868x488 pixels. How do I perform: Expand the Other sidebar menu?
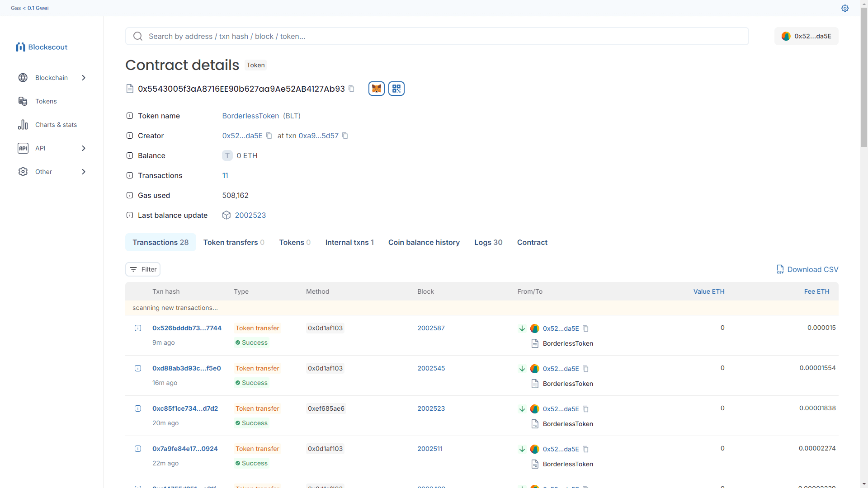[x=52, y=172]
